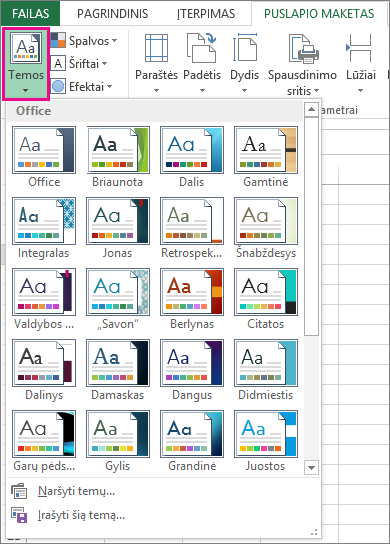Apply the Briaunota theme
390x544 pixels.
(x=118, y=157)
